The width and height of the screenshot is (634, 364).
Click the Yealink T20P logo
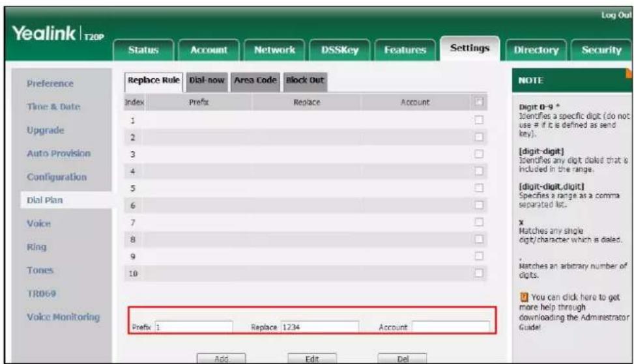click(x=58, y=33)
